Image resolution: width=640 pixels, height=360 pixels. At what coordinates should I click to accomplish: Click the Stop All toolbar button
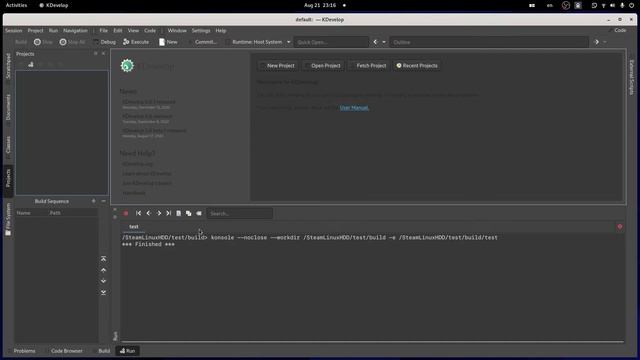point(73,42)
